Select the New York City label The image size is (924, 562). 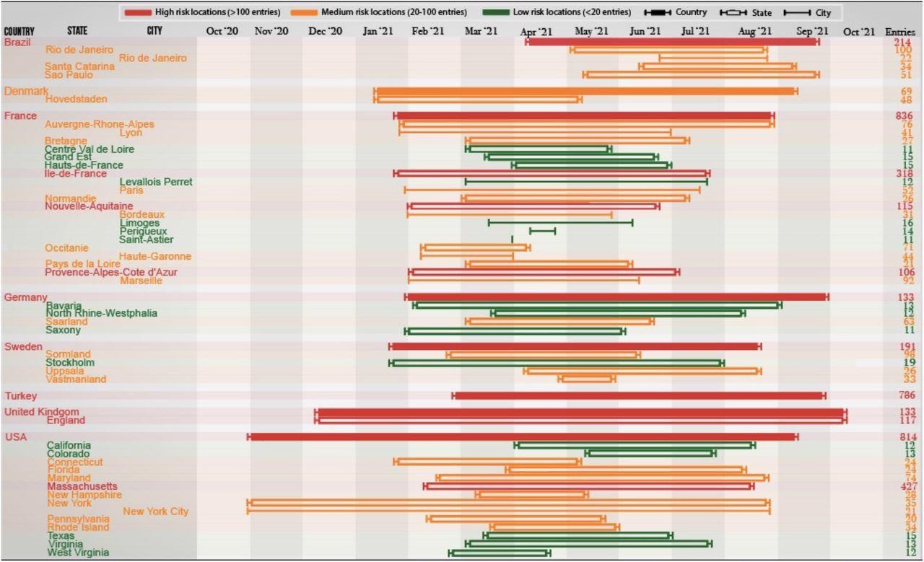156,511
